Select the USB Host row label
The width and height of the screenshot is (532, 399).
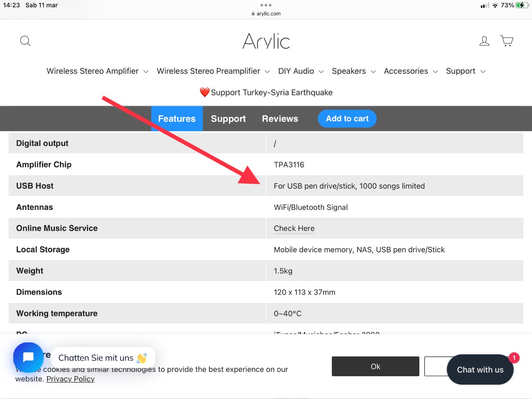34,186
